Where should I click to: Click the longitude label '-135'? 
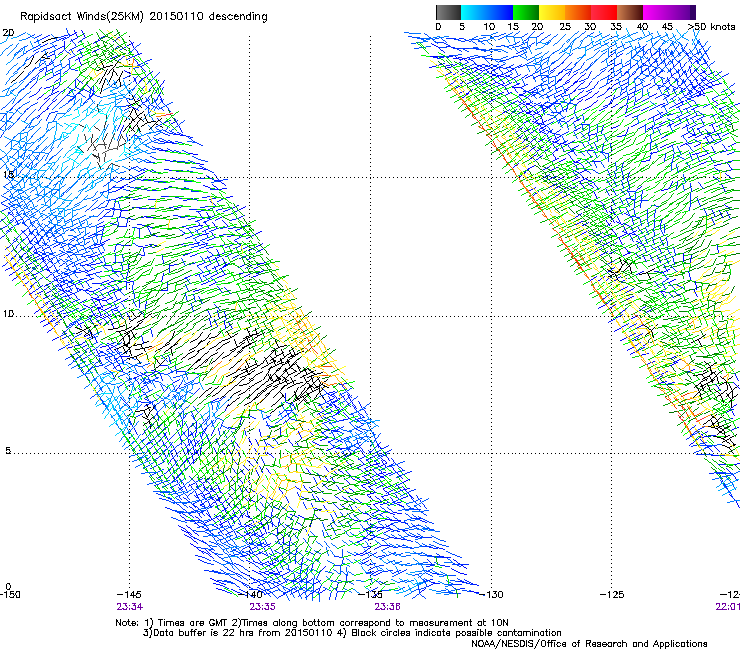370,595
